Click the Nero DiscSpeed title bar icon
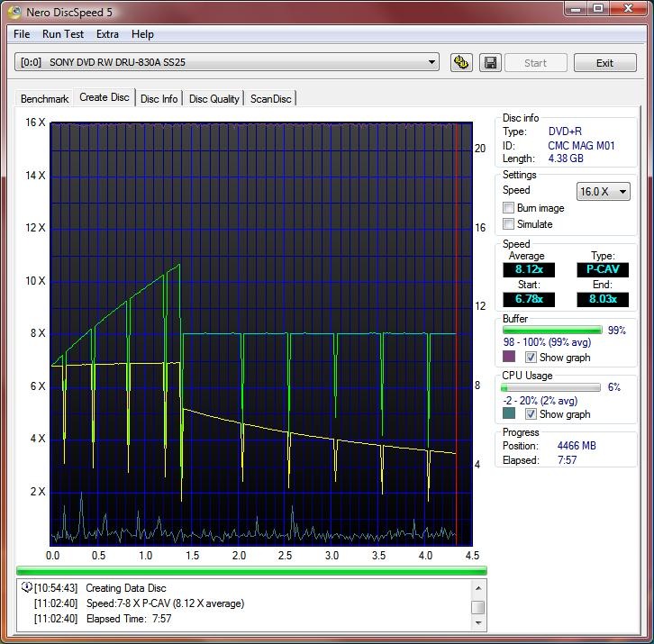This screenshot has height=644, width=654. coord(14,11)
